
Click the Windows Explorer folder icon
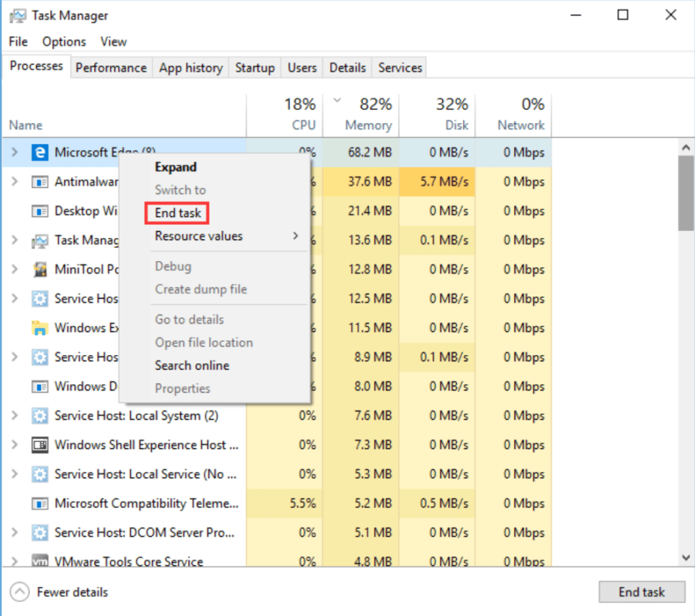coord(40,328)
